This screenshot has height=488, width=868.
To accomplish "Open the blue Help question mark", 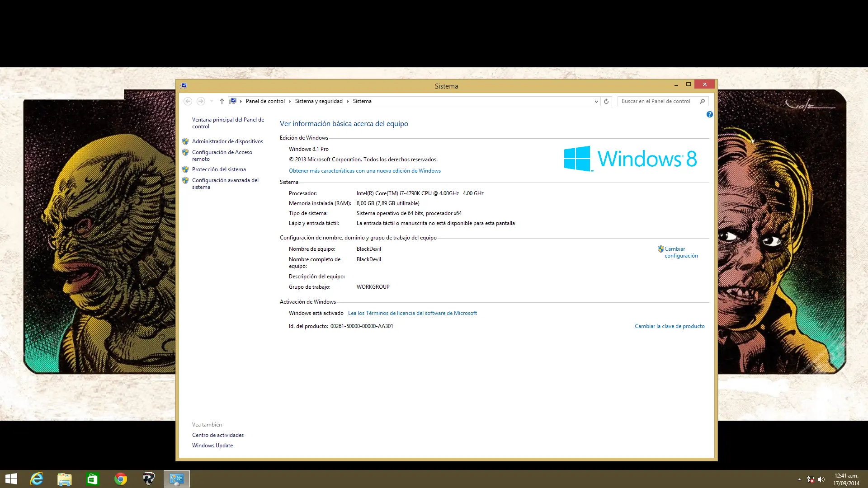I will pyautogui.click(x=710, y=114).
